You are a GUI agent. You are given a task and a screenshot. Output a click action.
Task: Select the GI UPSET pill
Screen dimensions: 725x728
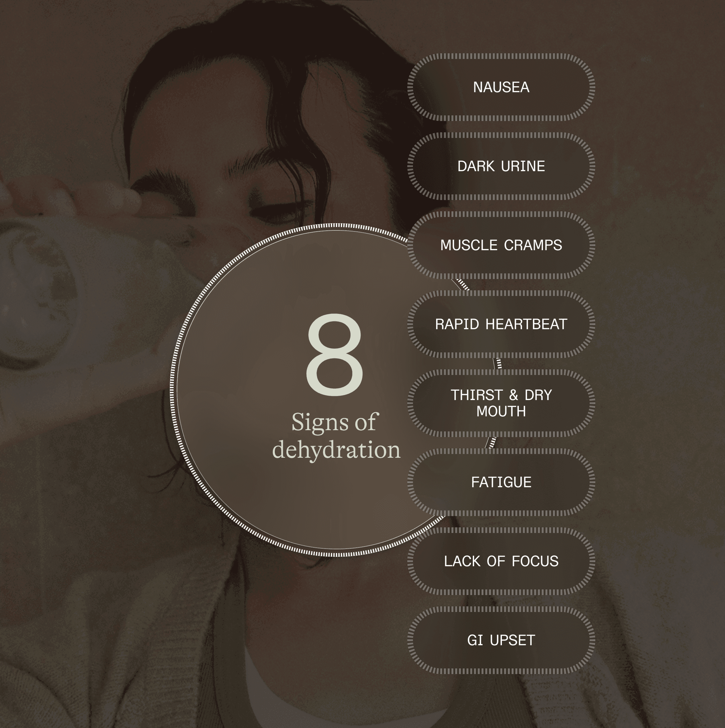tap(501, 640)
